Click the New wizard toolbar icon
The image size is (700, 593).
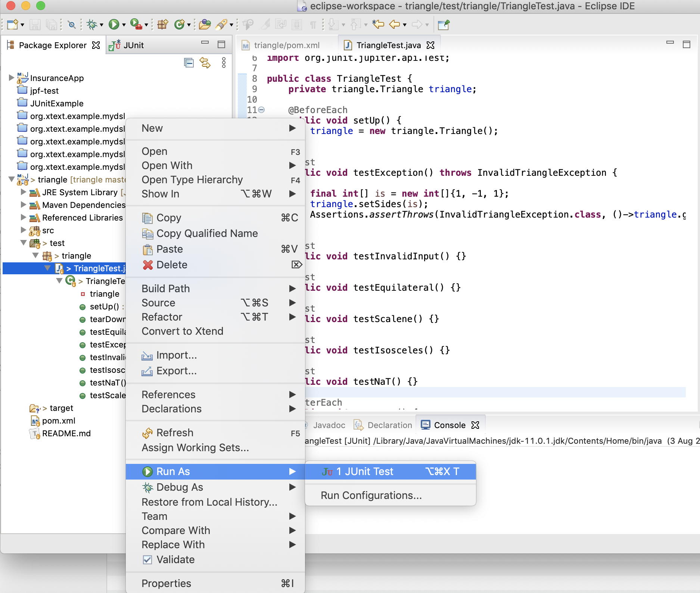coord(12,25)
